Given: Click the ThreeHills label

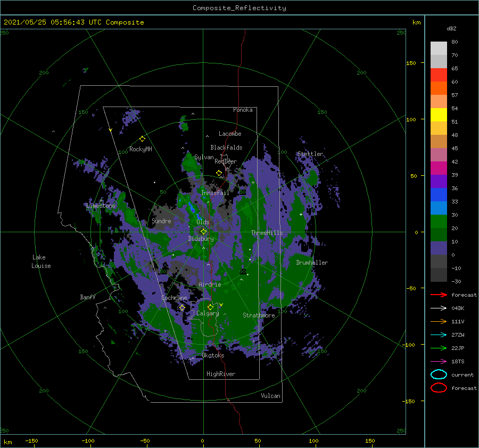Looking at the screenshot, I should [x=267, y=233].
